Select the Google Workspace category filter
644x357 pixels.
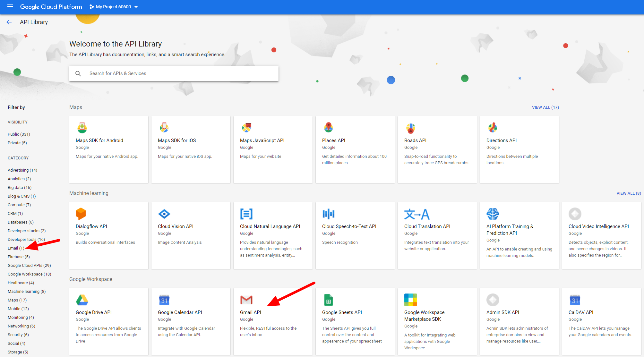(29, 274)
